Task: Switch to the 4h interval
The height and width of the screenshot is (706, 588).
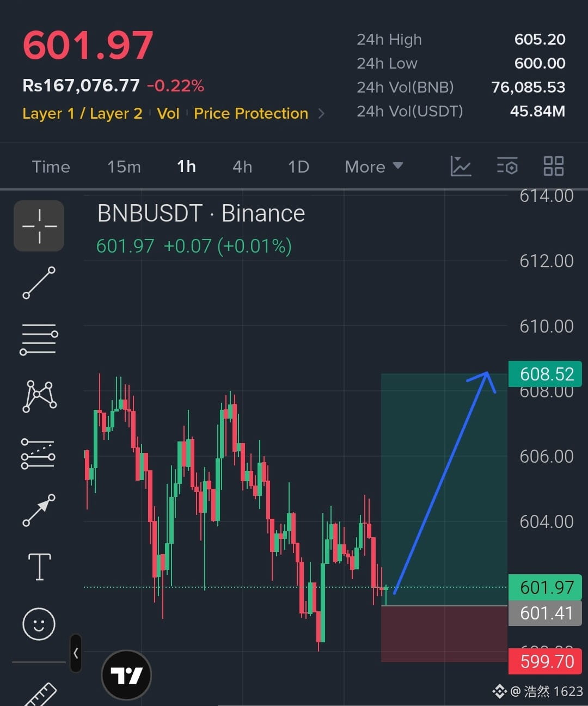Action: [x=242, y=167]
